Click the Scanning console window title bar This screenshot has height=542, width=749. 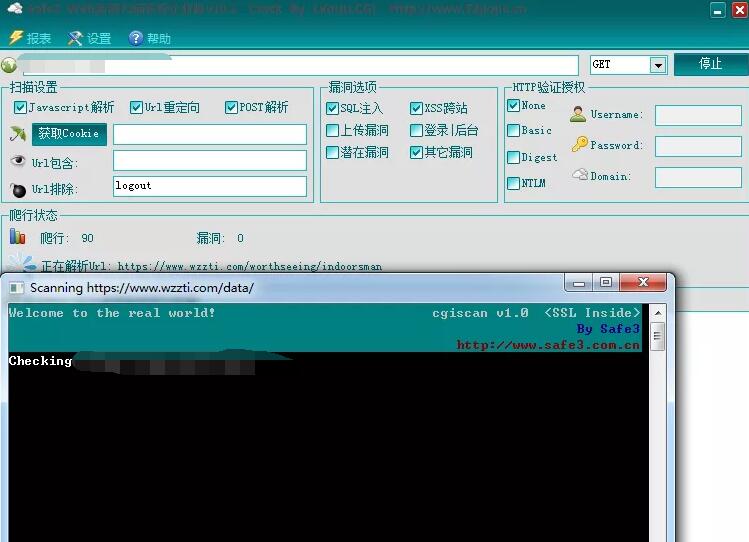pos(287,287)
